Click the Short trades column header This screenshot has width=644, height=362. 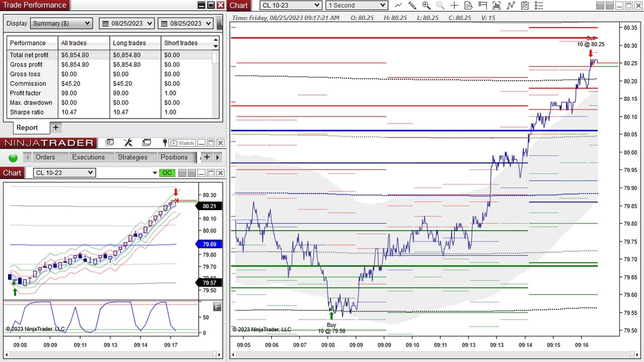tap(187, 43)
